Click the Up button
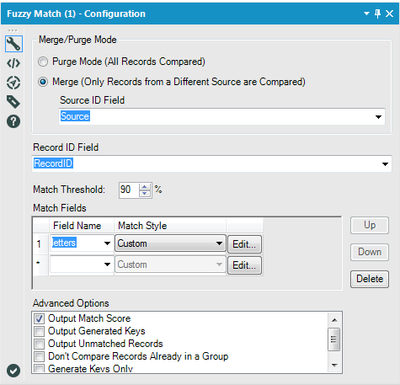 [x=369, y=225]
